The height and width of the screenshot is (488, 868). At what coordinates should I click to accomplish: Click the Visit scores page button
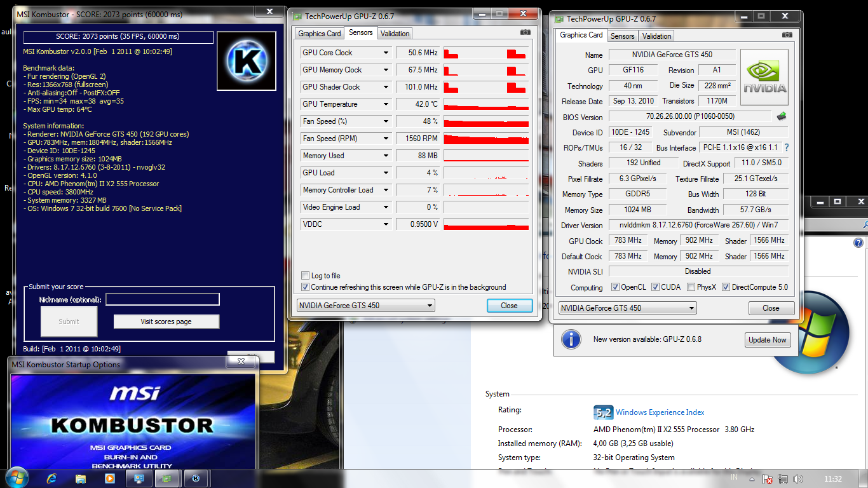(x=166, y=322)
